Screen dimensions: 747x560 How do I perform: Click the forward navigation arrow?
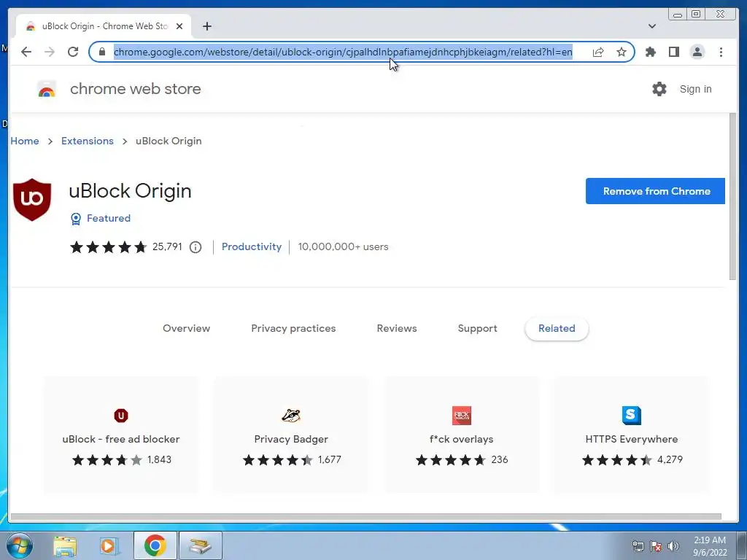(x=50, y=52)
